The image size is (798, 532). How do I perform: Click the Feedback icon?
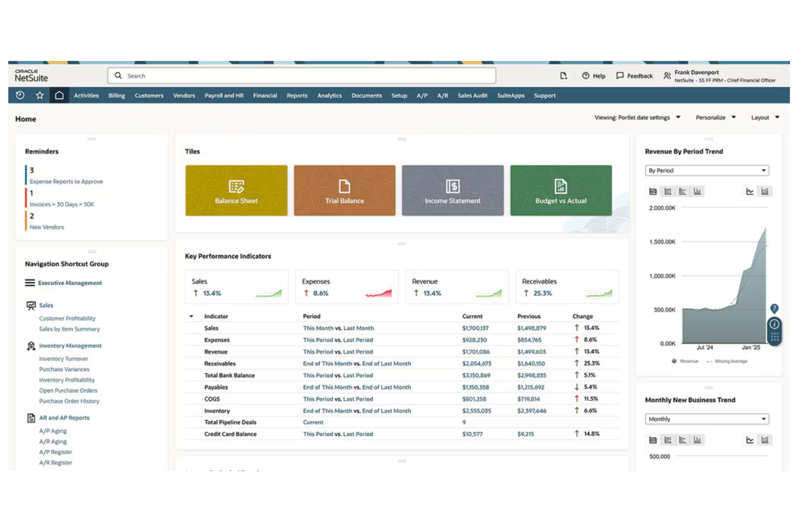point(621,75)
